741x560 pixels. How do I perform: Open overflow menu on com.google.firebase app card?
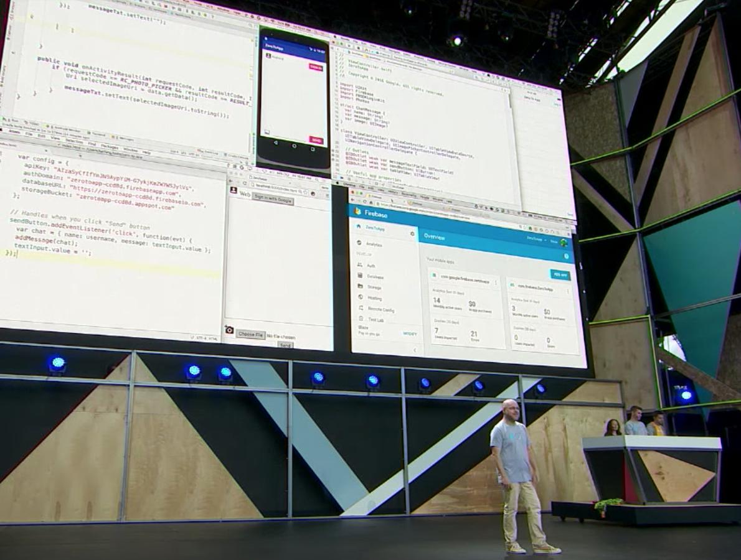(496, 283)
